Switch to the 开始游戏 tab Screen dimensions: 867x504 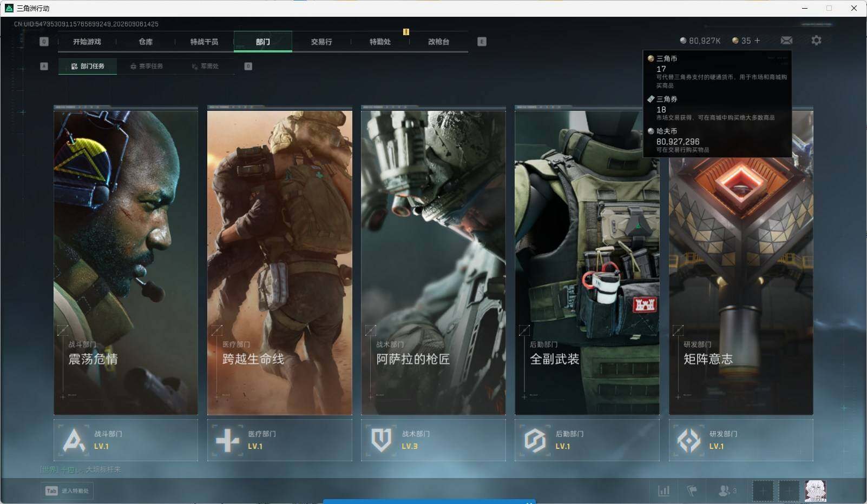point(87,42)
